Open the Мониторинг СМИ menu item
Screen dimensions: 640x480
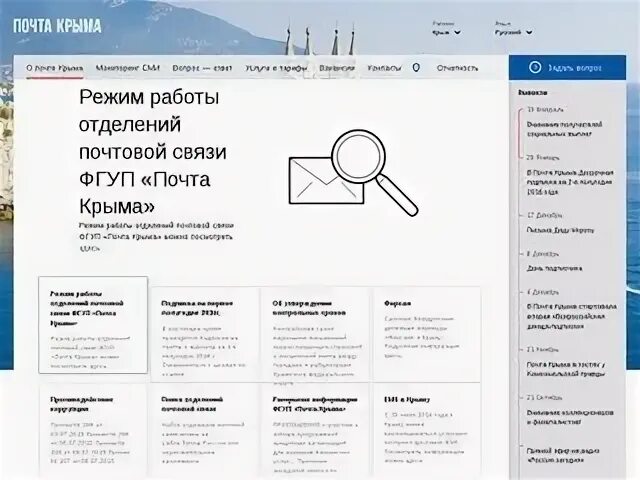[128, 68]
